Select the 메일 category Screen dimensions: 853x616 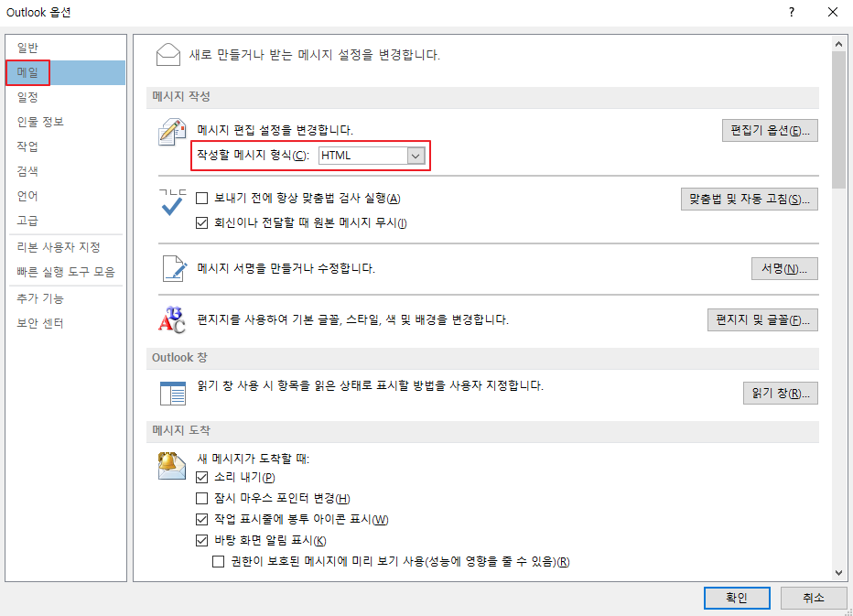click(66, 72)
